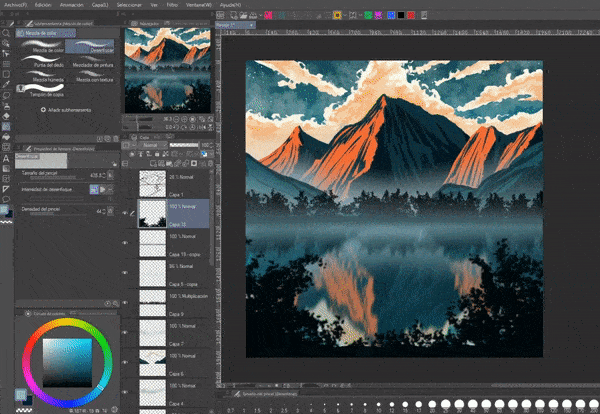Click flip horizontal icon in Navigator
This screenshot has width=600, height=414.
pos(202,127)
